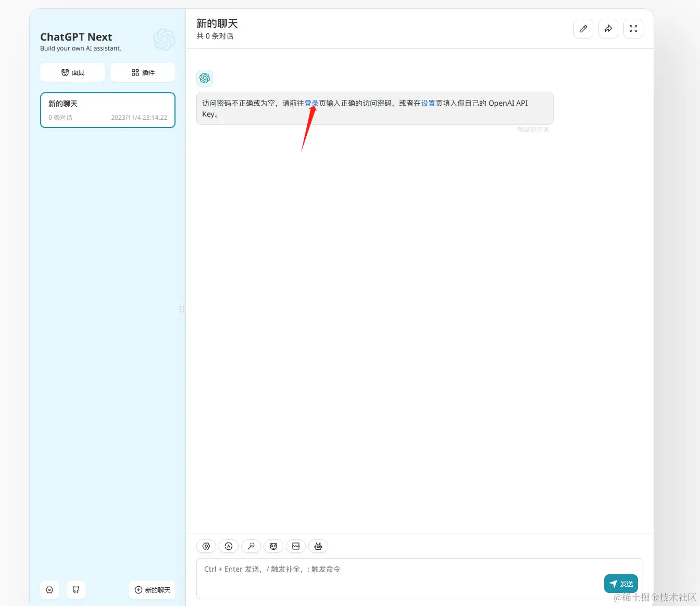The height and width of the screenshot is (606, 700).
Task: Click the 共 0 条对话 subtitle
Action: point(215,36)
